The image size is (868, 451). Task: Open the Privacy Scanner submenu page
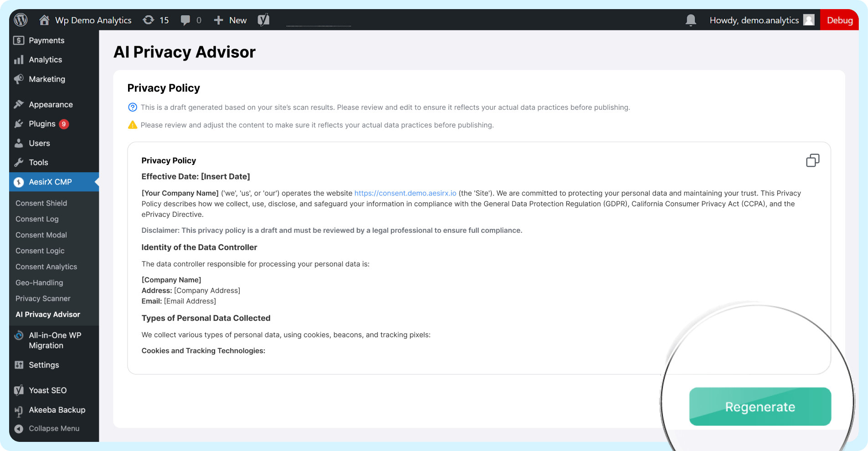[43, 299]
